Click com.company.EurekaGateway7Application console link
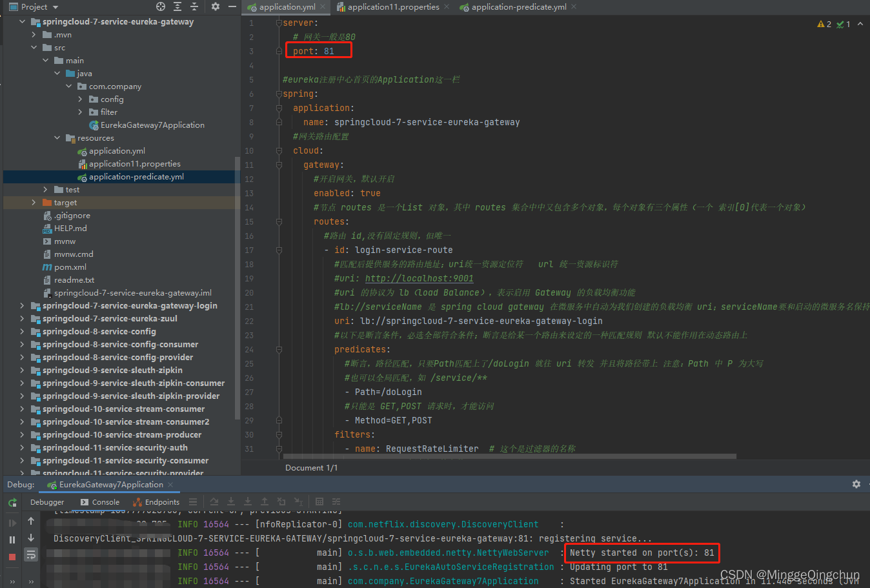 point(443,581)
